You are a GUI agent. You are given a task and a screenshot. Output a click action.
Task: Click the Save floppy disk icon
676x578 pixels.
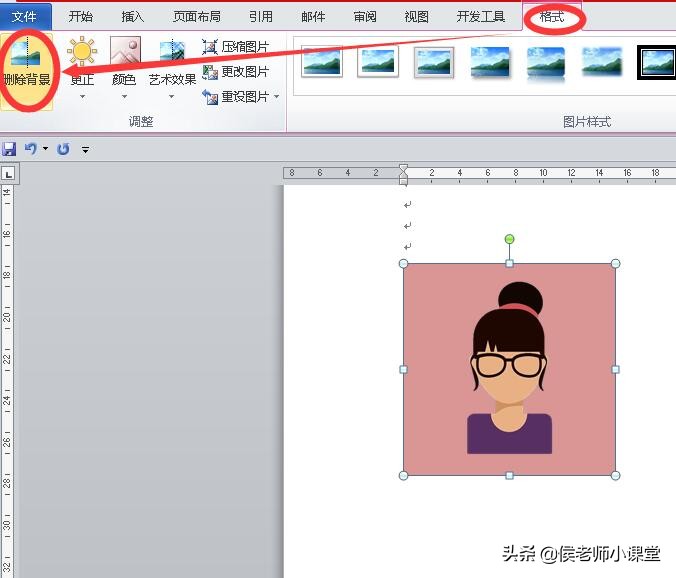tap(9, 149)
